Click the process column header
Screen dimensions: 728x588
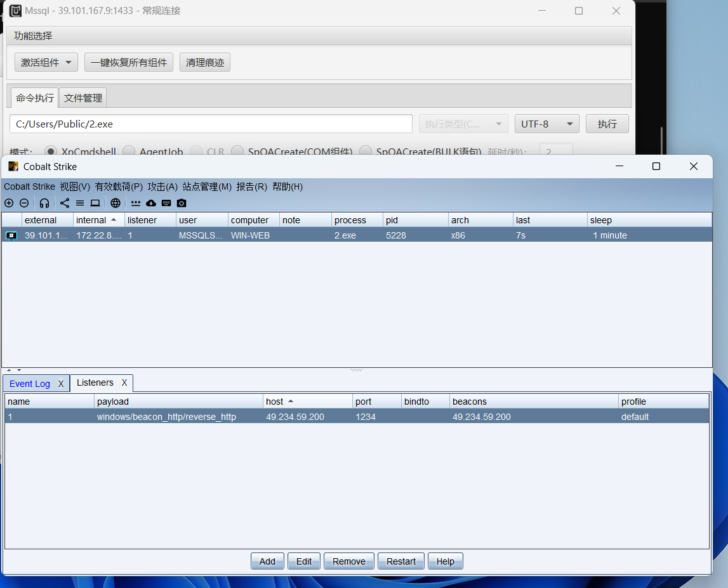[x=357, y=220]
